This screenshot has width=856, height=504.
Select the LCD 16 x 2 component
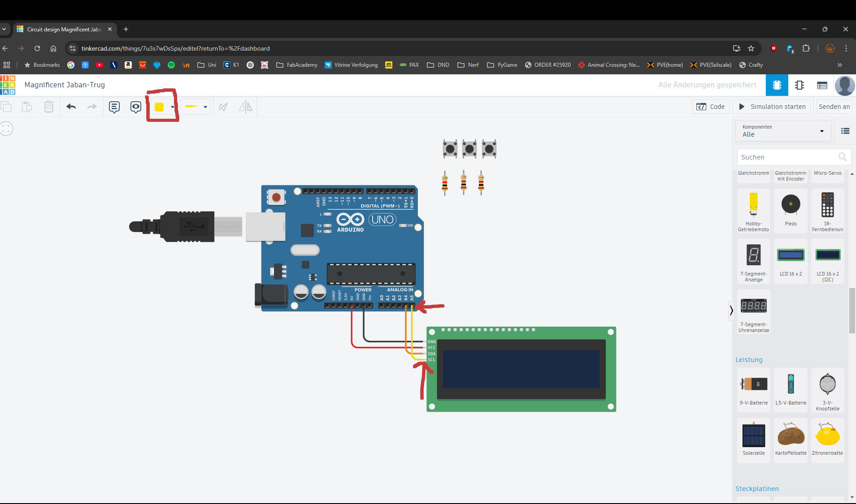[791, 261]
